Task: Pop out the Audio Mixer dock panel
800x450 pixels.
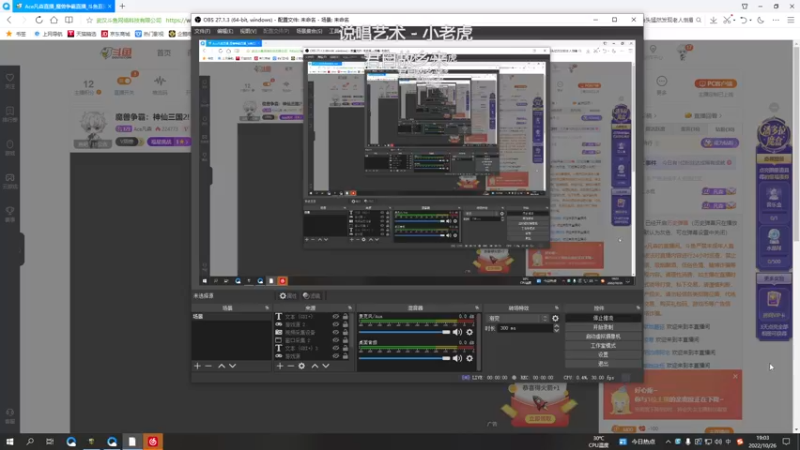Action: [x=477, y=308]
